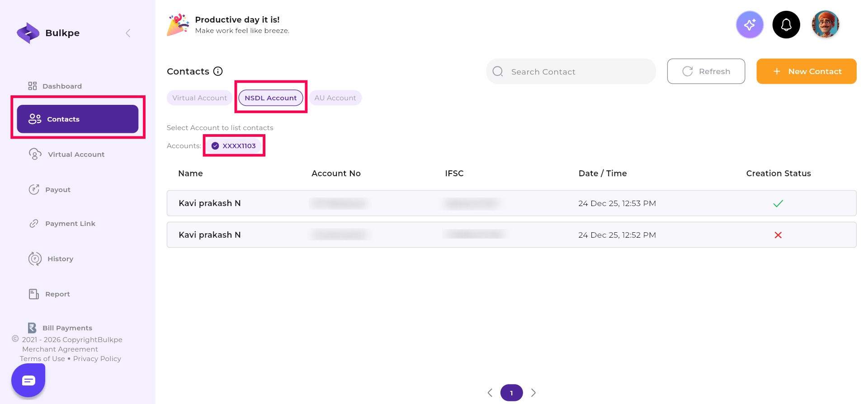
Task: Click the New Contact button
Action: click(806, 71)
